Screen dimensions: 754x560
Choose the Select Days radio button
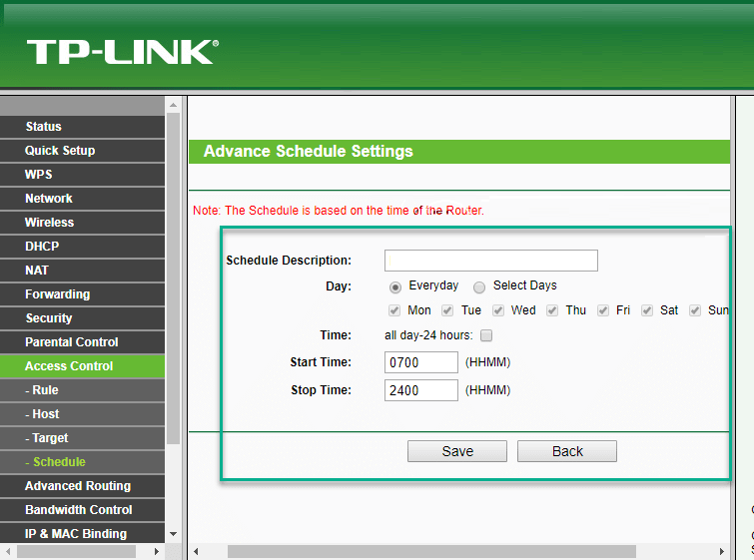[479, 287]
